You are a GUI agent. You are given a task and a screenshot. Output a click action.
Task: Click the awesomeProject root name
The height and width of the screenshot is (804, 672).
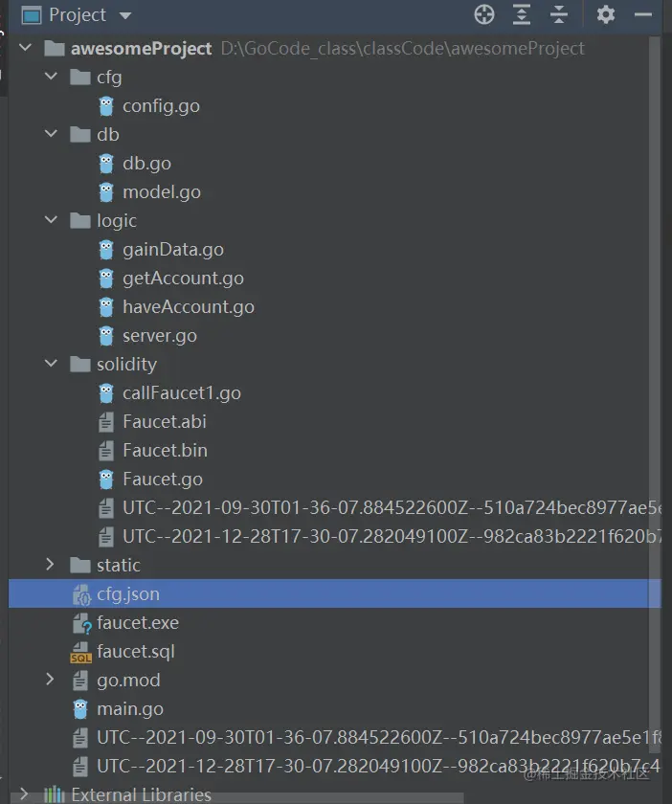click(141, 48)
